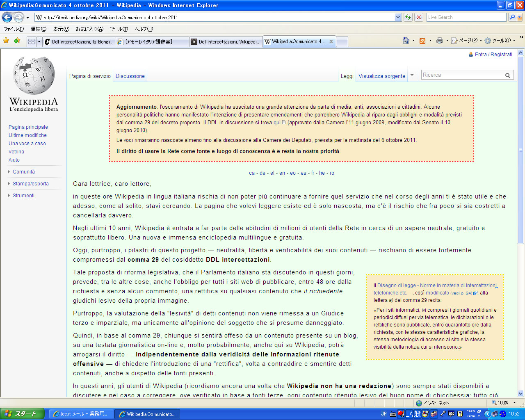Close the Wikipedia:Comunicato tab
525x420 pixels.
331,41
